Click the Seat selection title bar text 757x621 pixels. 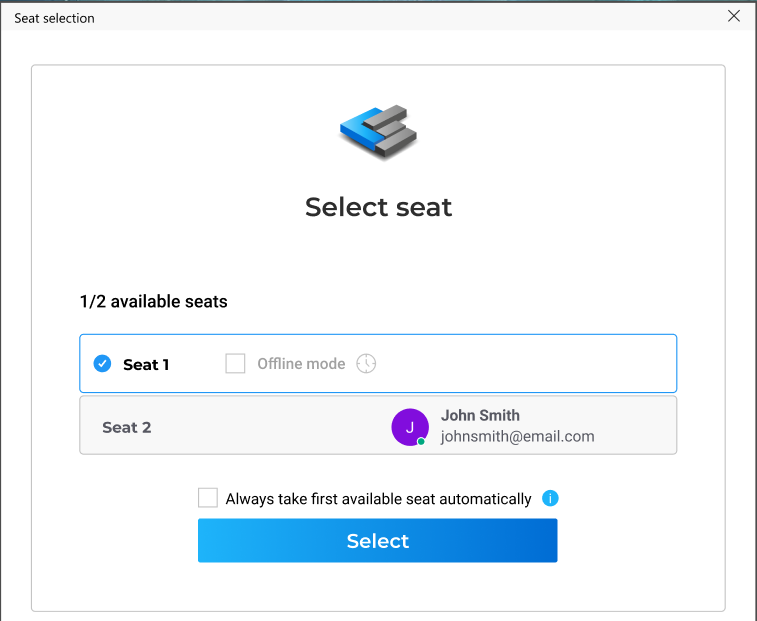click(x=55, y=18)
